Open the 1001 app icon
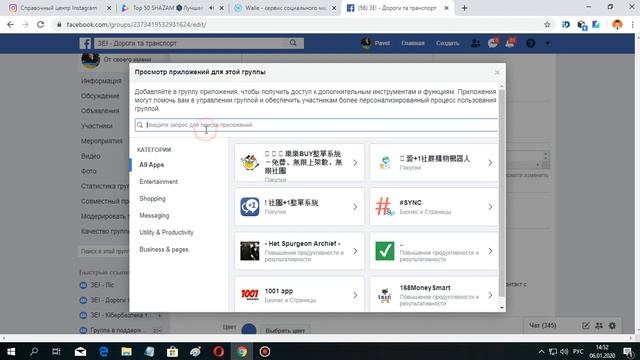This screenshot has width=640, height=360. point(249,295)
